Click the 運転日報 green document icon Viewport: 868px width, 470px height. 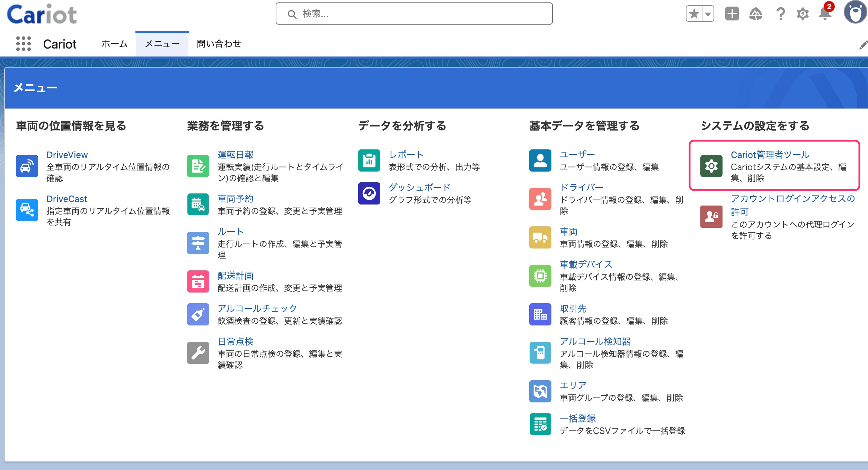point(198,166)
